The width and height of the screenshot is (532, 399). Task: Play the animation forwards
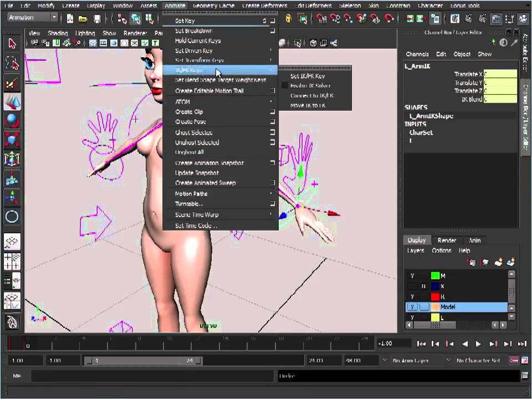[478, 344]
